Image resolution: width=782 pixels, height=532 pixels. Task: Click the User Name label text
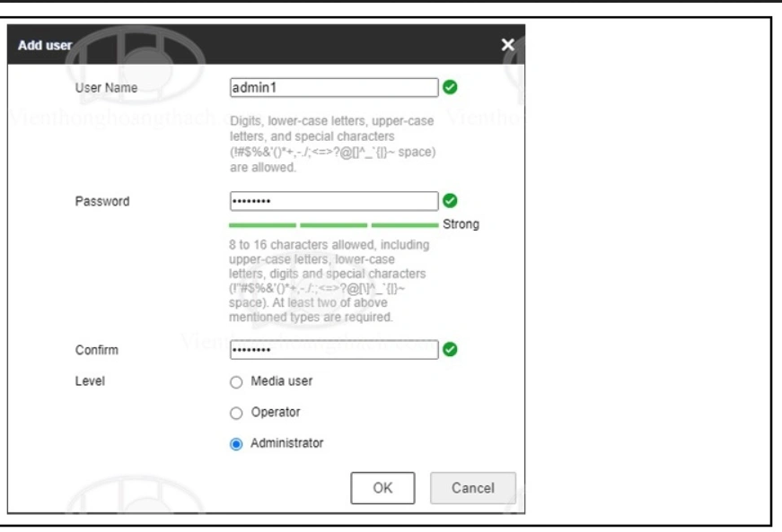tap(105, 88)
